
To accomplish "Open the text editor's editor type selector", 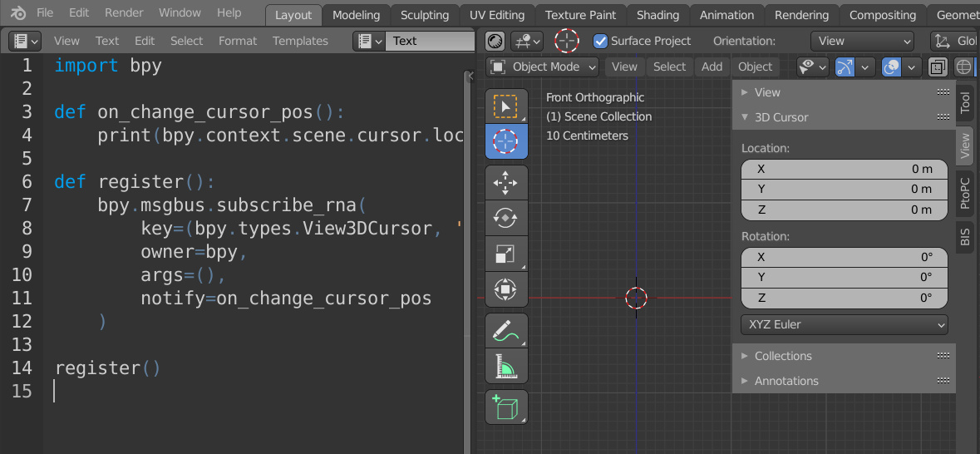I will [x=25, y=41].
